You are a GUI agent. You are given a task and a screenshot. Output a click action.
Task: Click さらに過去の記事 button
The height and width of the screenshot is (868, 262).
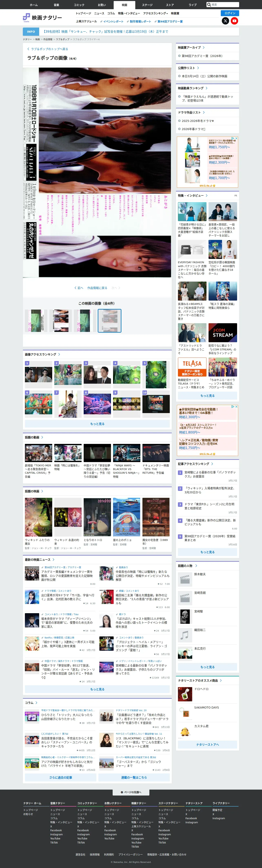coord(61,777)
